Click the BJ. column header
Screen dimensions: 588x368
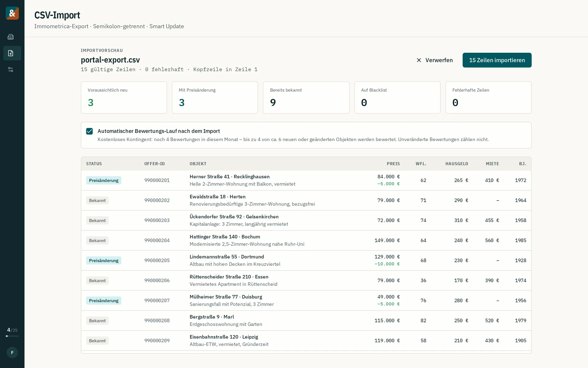[522, 164]
